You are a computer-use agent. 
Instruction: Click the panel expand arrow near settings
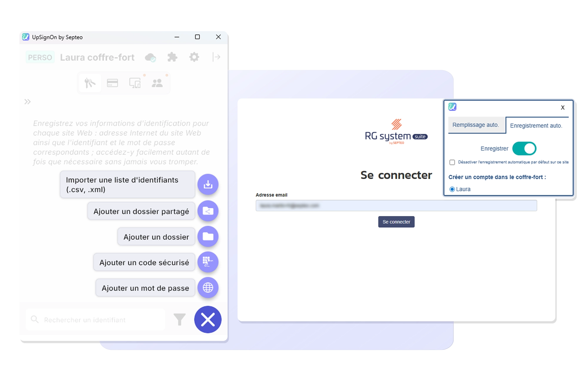216,57
